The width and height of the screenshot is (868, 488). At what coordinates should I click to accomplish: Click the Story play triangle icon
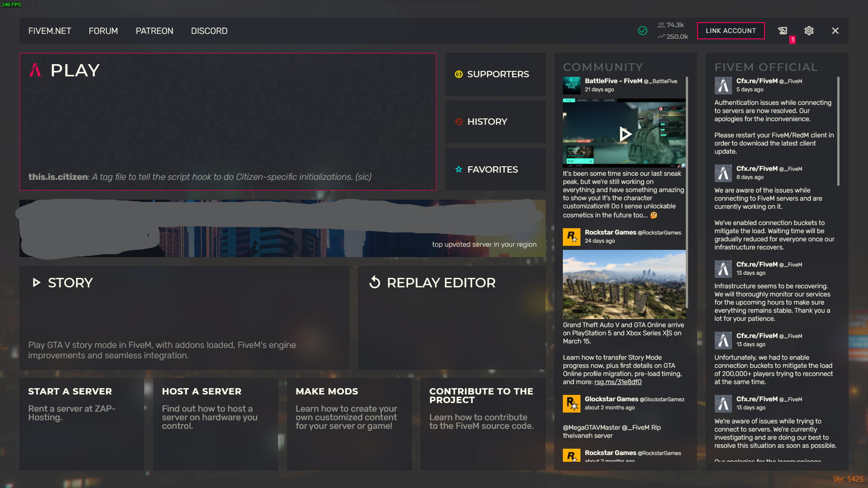tap(37, 283)
